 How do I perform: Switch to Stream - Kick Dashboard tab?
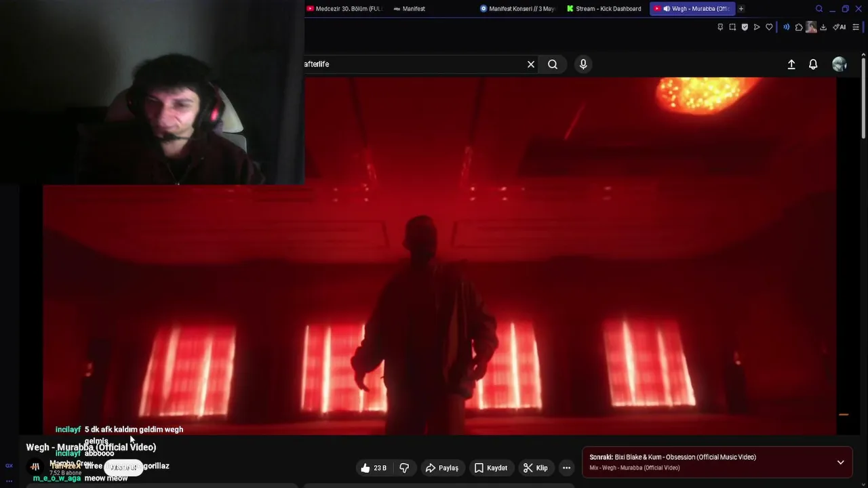tap(604, 9)
